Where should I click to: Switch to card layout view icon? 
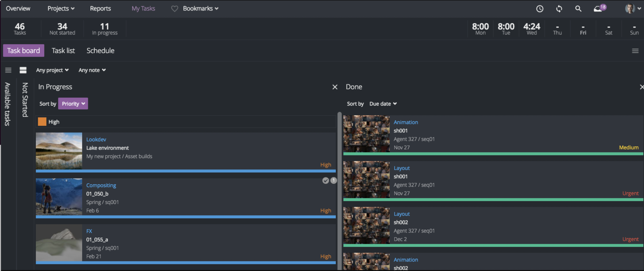coord(23,70)
